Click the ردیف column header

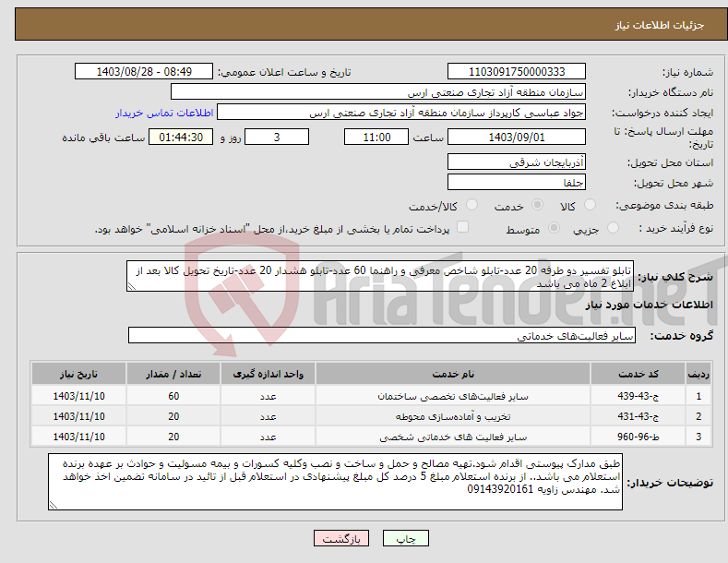click(x=698, y=374)
